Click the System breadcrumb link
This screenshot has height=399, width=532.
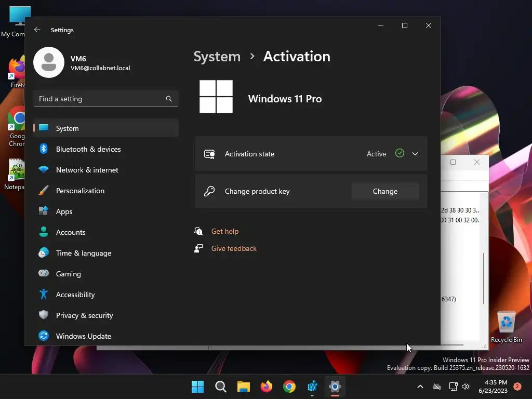(217, 56)
